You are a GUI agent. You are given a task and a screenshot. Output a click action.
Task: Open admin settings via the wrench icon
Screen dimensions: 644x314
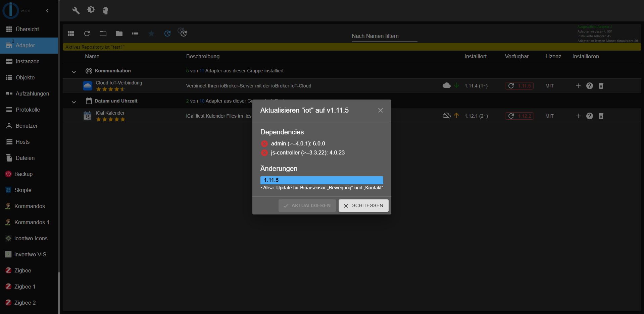pos(76,10)
